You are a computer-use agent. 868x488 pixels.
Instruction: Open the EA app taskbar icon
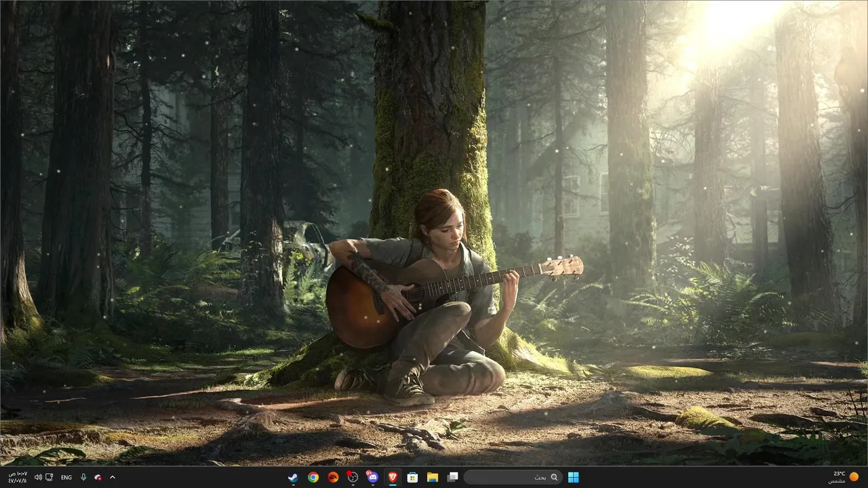[x=332, y=477]
